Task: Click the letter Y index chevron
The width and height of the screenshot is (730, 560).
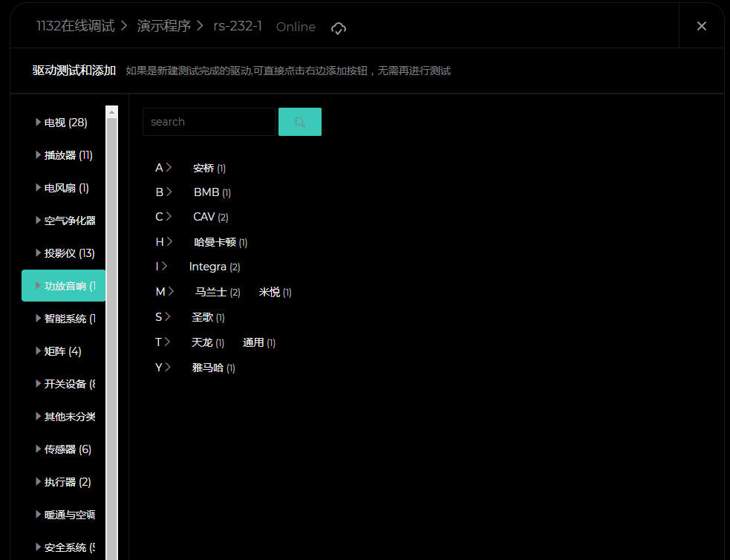Action: click(168, 368)
